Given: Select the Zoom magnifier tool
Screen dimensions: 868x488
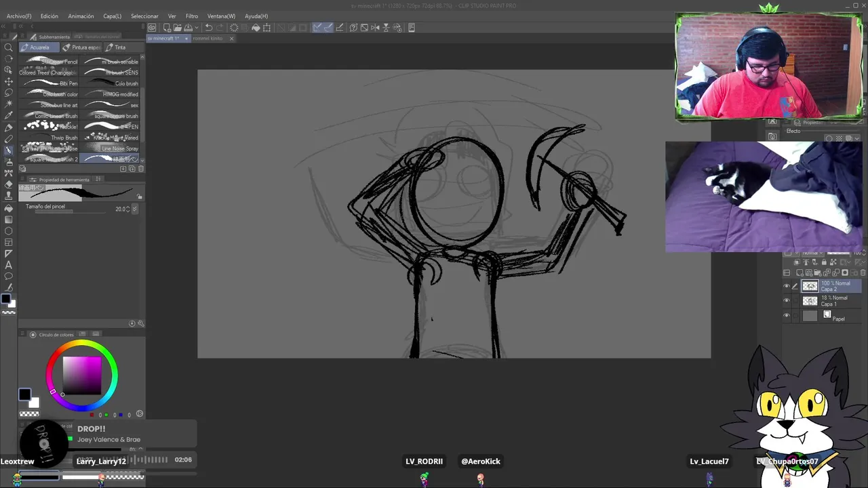Looking at the screenshot, I should point(9,47).
